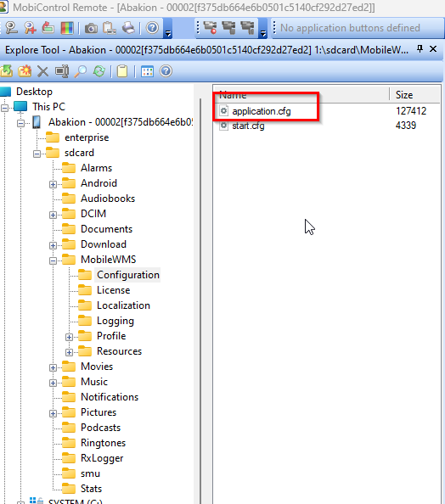445x504 pixels.
Task: Click the connect device toolbar icon
Action: 12,28
